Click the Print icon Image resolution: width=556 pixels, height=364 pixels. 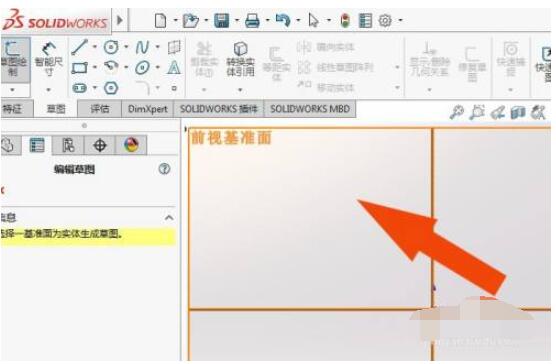[252, 21]
